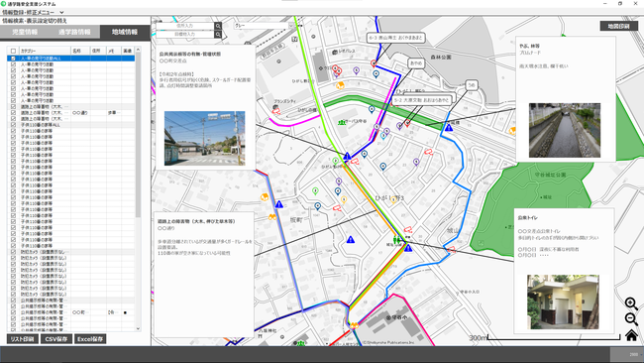This screenshot has height=363, width=644.
Task: Open restroom photo in 公衆トイレ popup
Action: pos(563,302)
